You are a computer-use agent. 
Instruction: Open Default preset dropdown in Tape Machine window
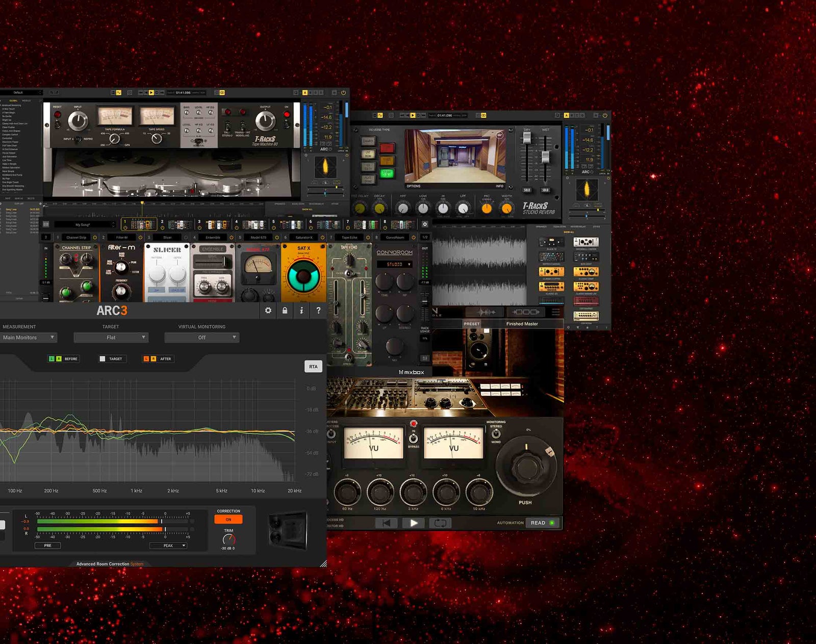(21, 93)
